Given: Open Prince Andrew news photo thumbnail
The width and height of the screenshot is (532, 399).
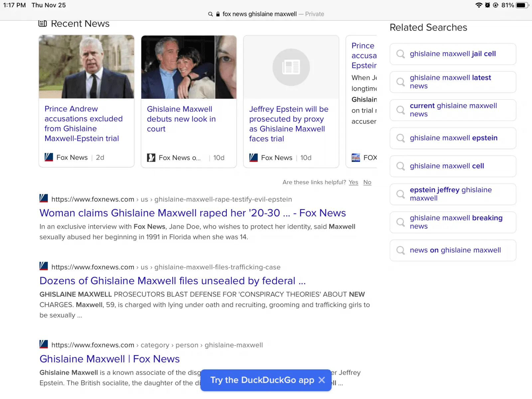Looking at the screenshot, I should pyautogui.click(x=86, y=67).
